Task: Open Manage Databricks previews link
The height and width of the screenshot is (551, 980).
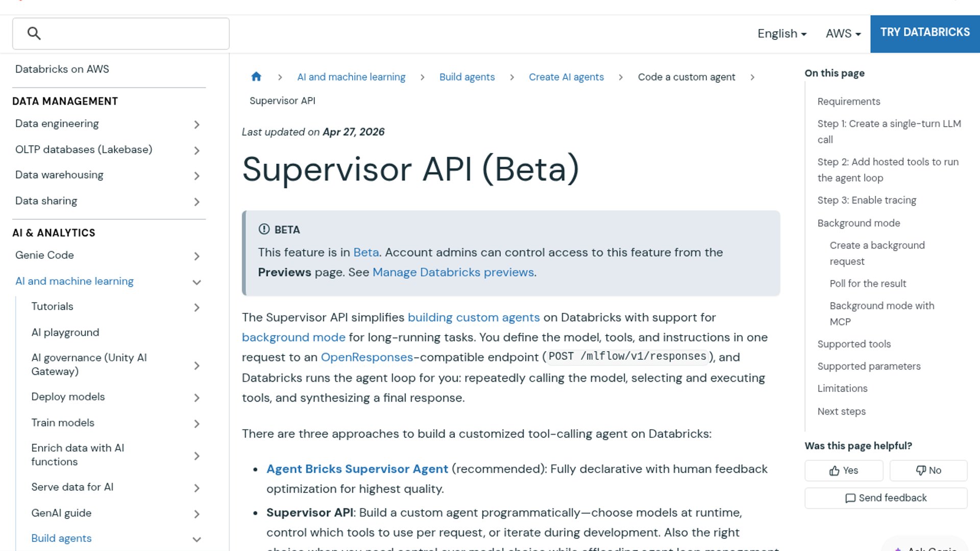Action: tap(453, 272)
